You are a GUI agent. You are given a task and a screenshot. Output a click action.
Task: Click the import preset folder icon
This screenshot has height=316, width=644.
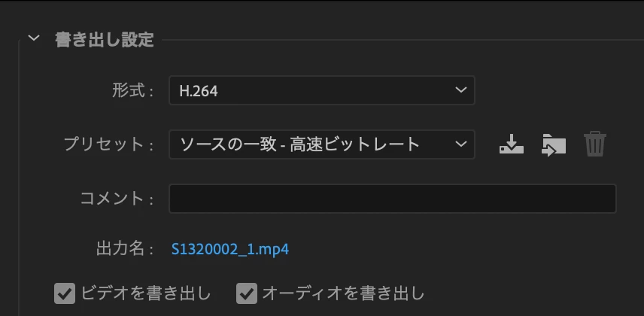pyautogui.click(x=554, y=144)
